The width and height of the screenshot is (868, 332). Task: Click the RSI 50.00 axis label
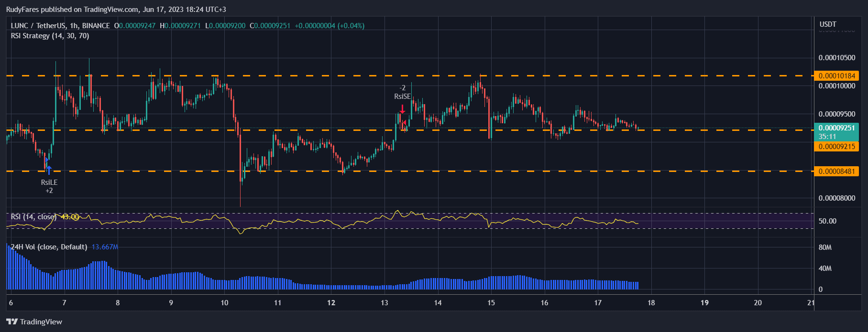828,221
